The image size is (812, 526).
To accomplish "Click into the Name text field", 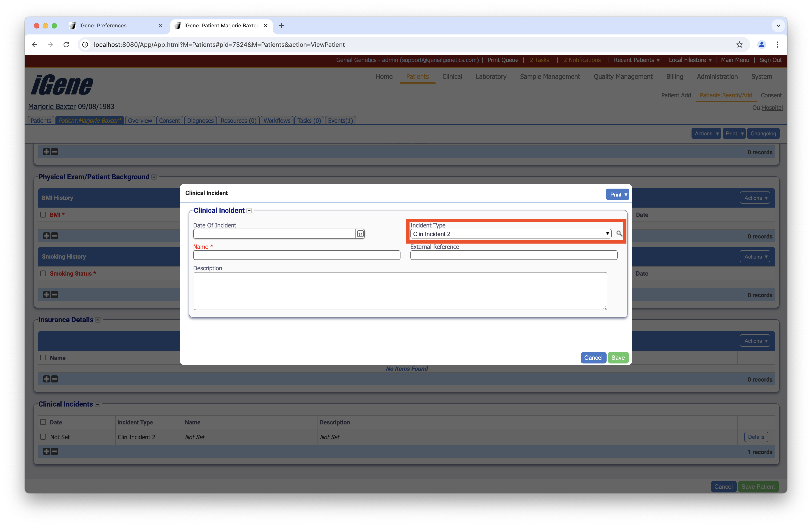I will pos(297,255).
